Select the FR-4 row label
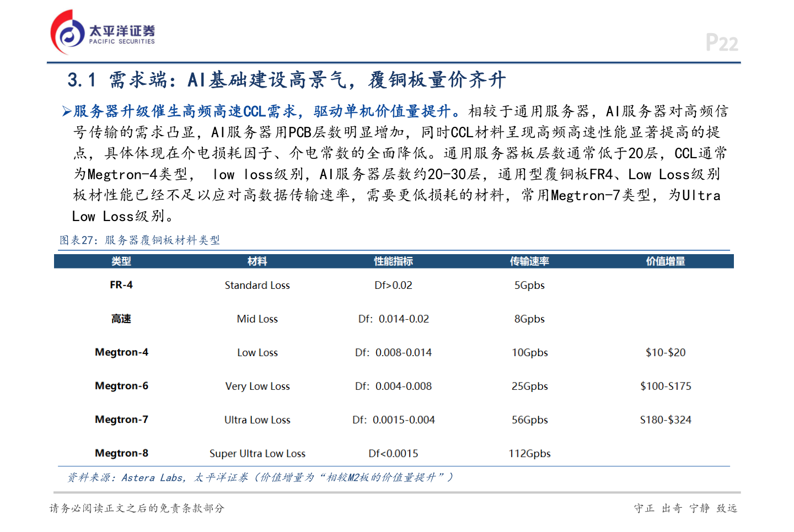The width and height of the screenshot is (794, 532). (121, 285)
